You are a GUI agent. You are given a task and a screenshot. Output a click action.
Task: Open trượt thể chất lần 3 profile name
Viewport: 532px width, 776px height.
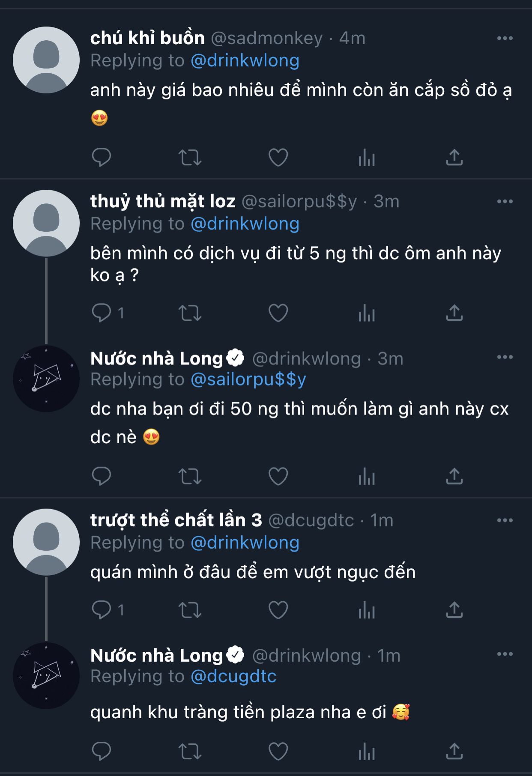(176, 520)
